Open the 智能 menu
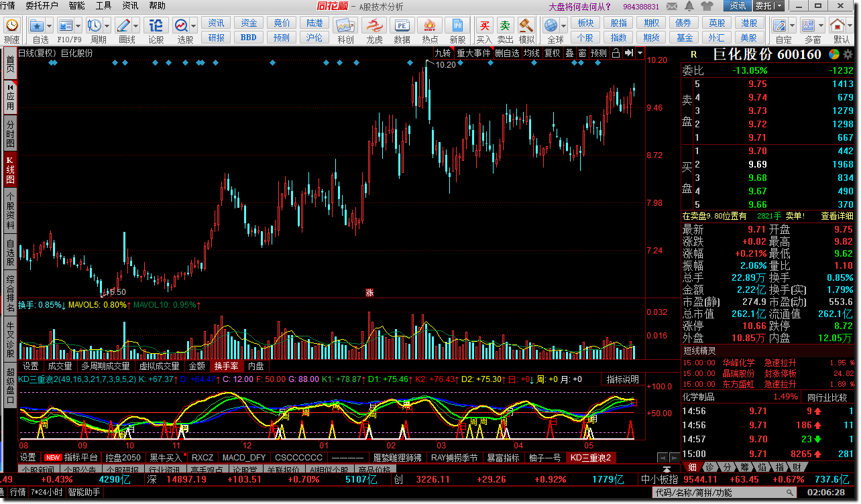The image size is (861, 504). [x=77, y=6]
